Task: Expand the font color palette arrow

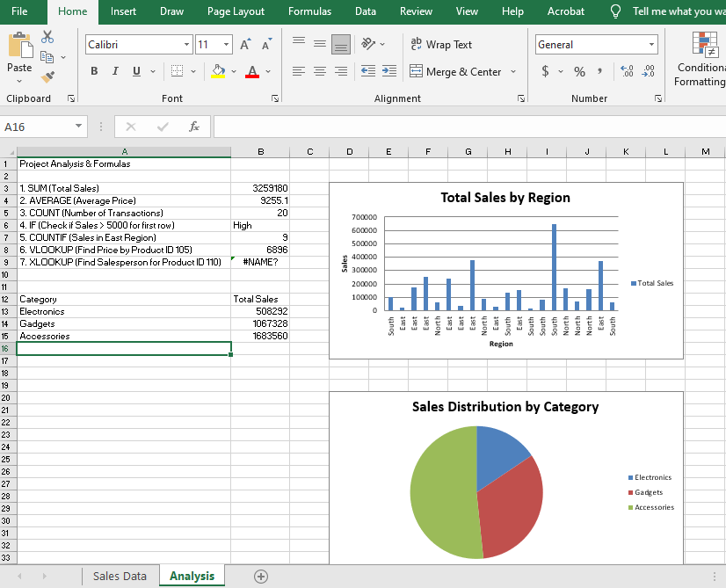Action: (x=268, y=71)
